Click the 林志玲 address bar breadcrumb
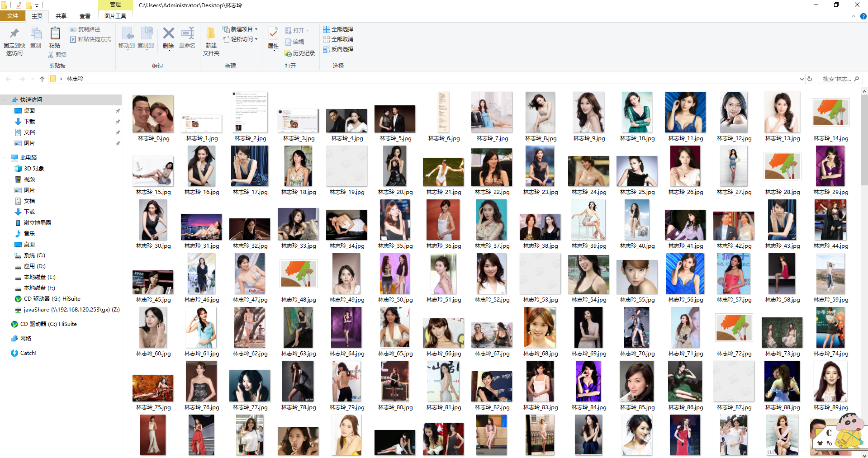Image resolution: width=868 pixels, height=458 pixels. (x=75, y=79)
